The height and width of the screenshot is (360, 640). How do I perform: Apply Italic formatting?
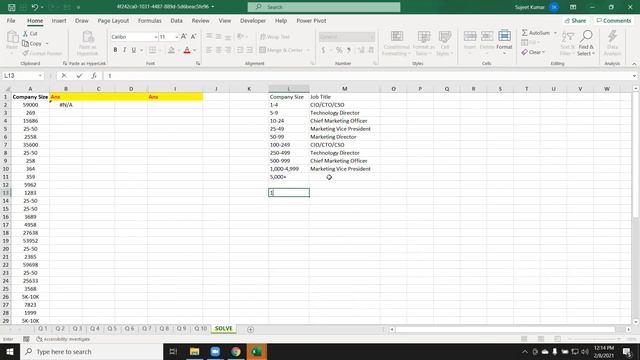coord(124,50)
